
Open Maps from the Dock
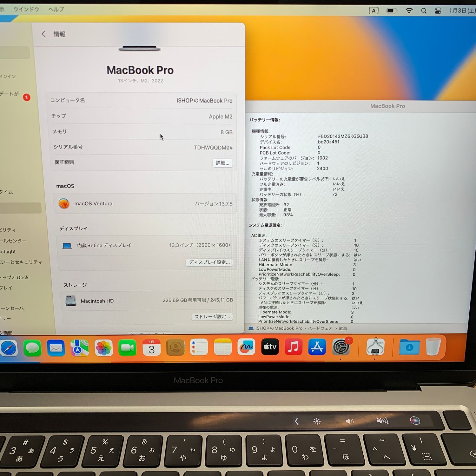click(x=79, y=348)
